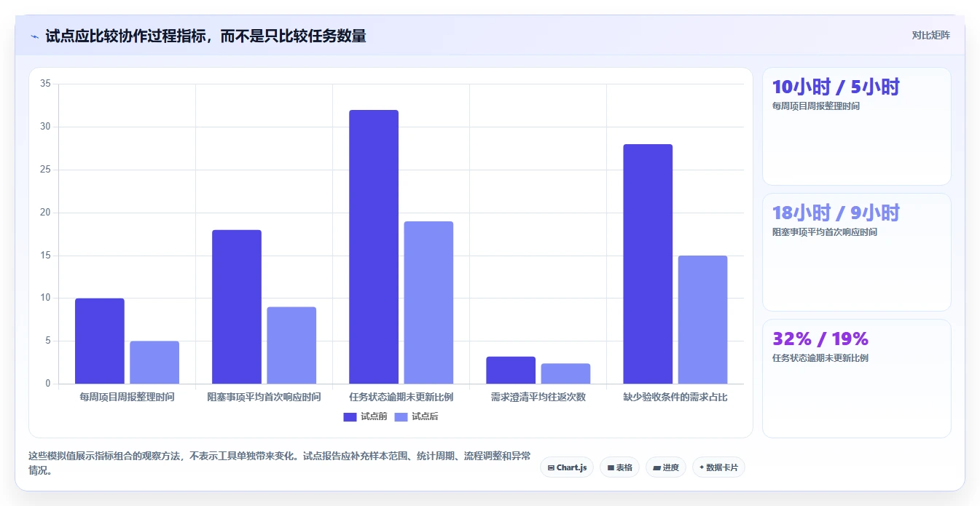Image resolution: width=980 pixels, height=506 pixels.
Task: Click the 18小时 / 9小时 card value
Action: coord(836,213)
